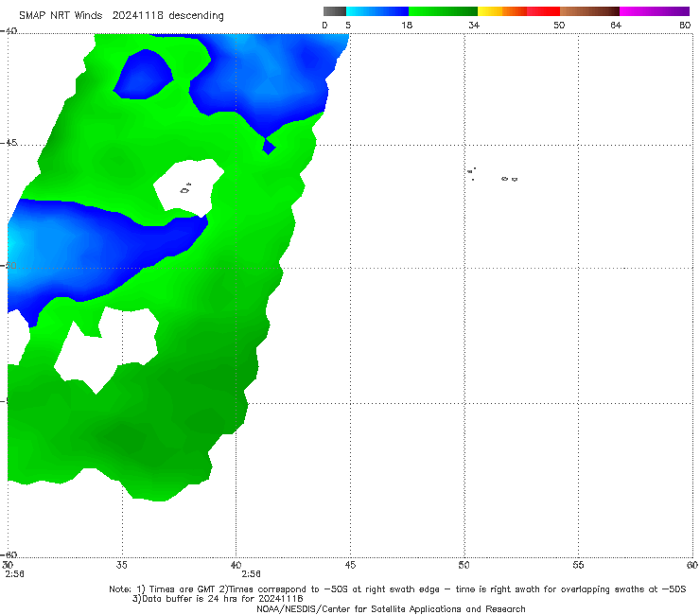Click the "2:56" time under longitude 40
This screenshot has height=615, width=700.
pyautogui.click(x=251, y=574)
